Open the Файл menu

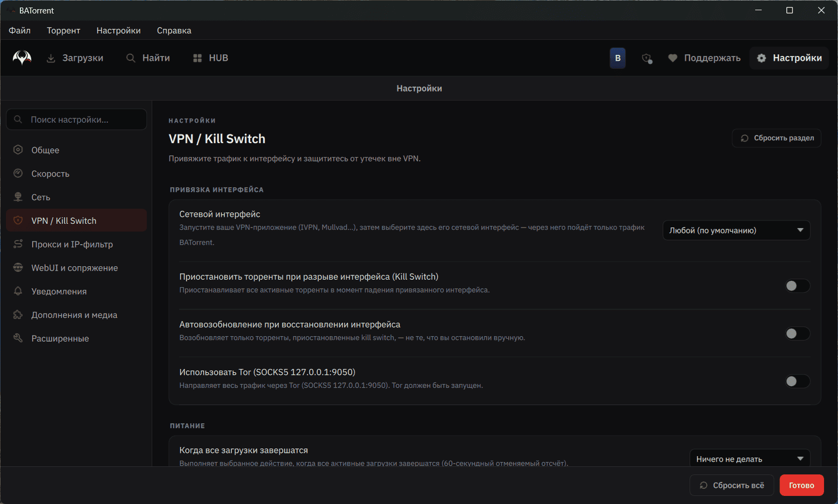click(20, 31)
